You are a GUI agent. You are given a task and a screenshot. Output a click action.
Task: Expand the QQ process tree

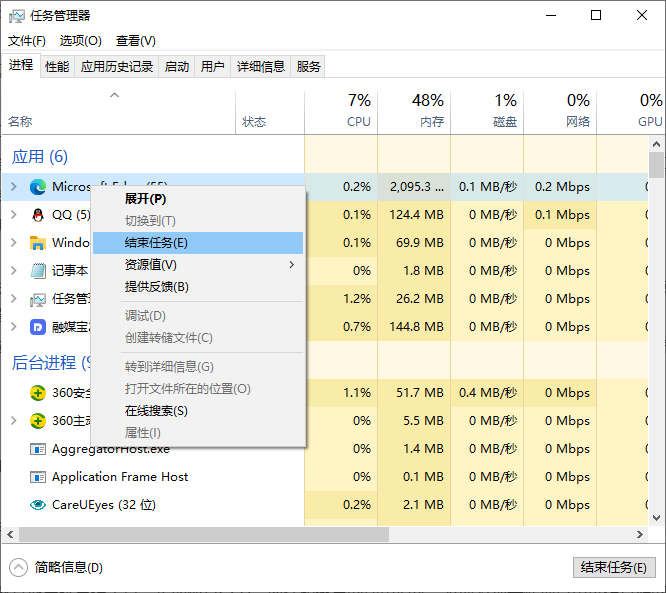coord(13,215)
